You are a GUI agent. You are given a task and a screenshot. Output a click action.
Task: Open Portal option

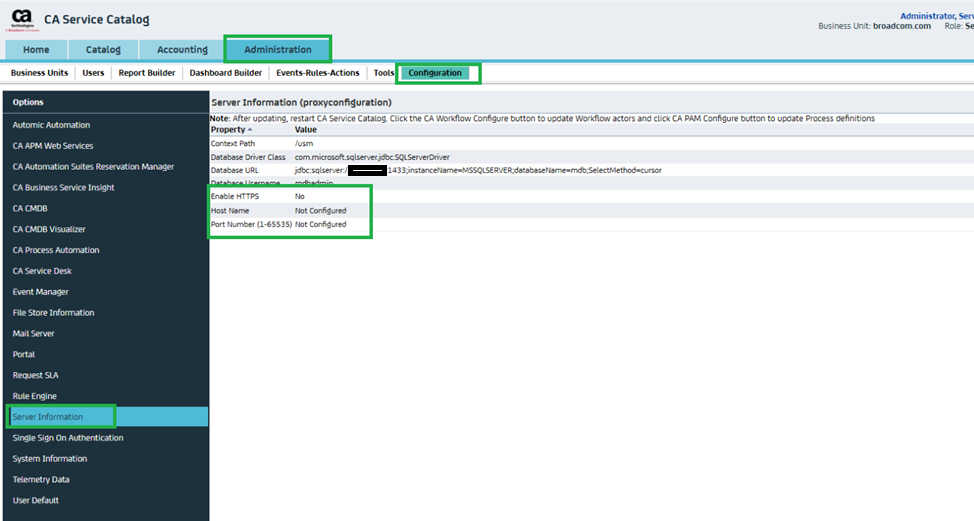[24, 355]
